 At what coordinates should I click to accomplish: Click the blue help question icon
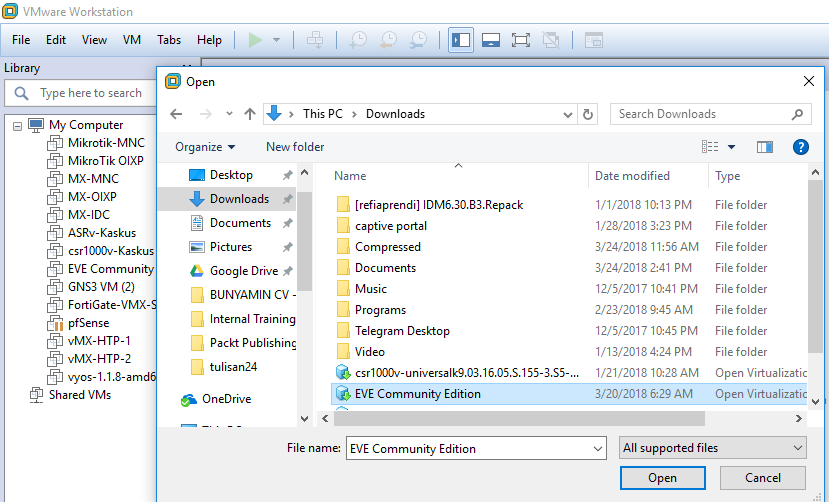(x=800, y=147)
